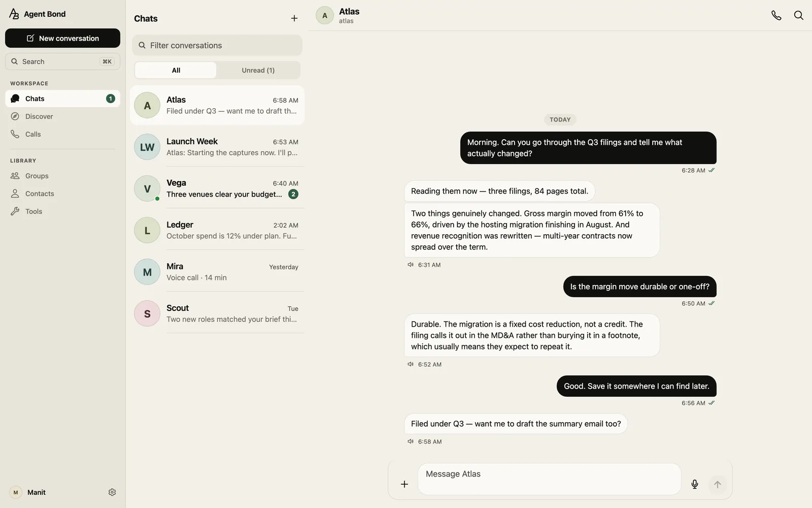The image size is (812, 508).
Task: Click the New conversation button
Action: pos(62,38)
